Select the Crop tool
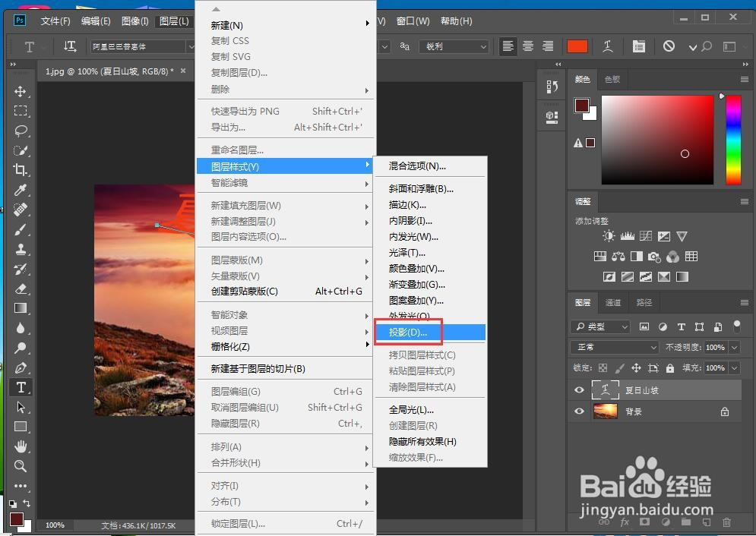 pyautogui.click(x=21, y=170)
